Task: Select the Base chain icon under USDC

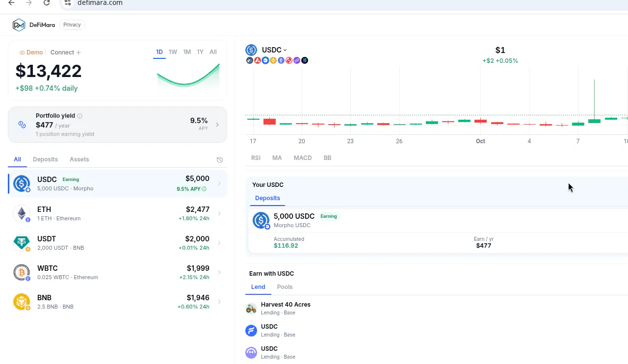Action: pos(265,60)
